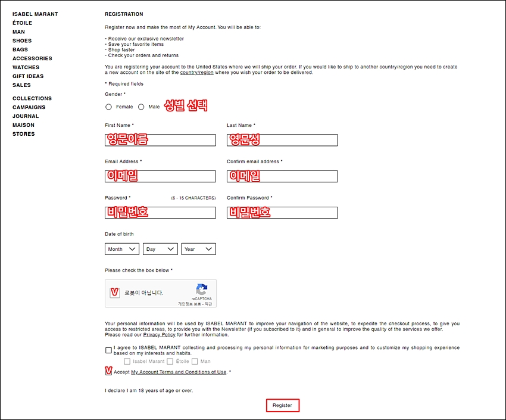The width and height of the screenshot is (506, 420).
Task: Focus the Email Address field
Action: click(x=160, y=176)
